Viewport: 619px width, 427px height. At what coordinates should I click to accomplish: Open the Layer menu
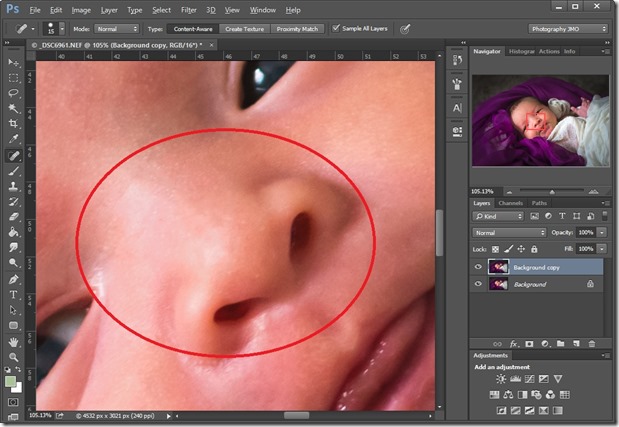109,10
